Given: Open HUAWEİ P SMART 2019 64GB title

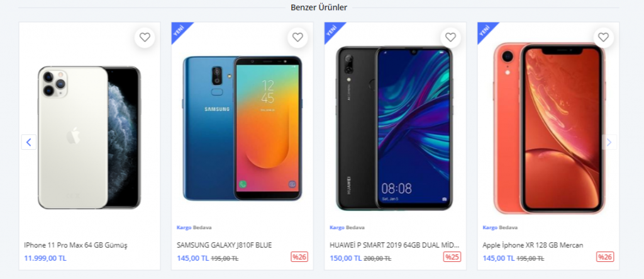Looking at the screenshot, I should (394, 245).
